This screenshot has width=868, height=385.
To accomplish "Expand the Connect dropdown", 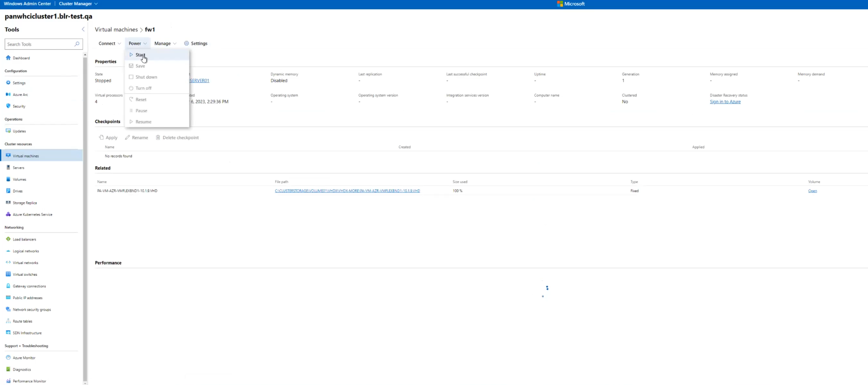I will coord(110,44).
